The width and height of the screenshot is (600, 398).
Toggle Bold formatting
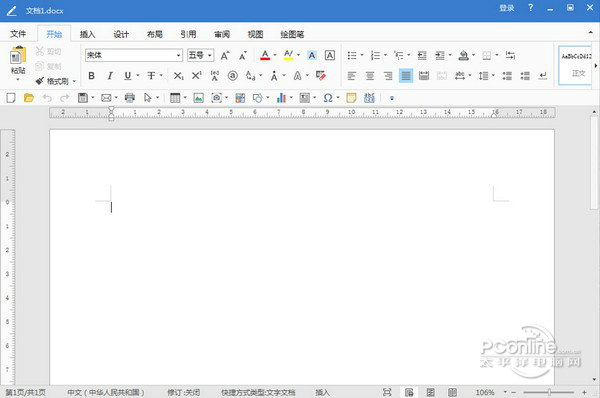click(91, 76)
